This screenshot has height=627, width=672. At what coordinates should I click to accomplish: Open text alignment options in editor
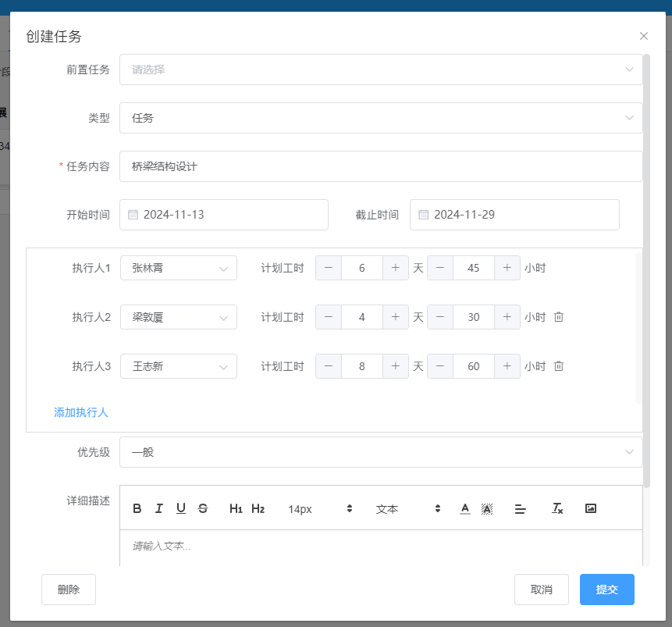521,508
